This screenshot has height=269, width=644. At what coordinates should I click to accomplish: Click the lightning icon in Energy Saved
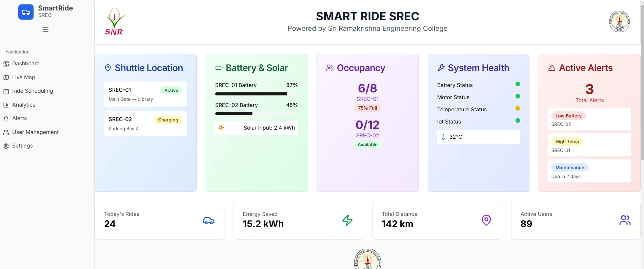click(347, 220)
